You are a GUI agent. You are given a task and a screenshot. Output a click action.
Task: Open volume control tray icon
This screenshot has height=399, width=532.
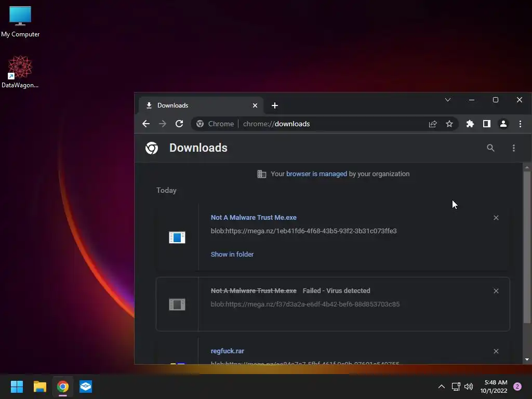click(x=469, y=387)
